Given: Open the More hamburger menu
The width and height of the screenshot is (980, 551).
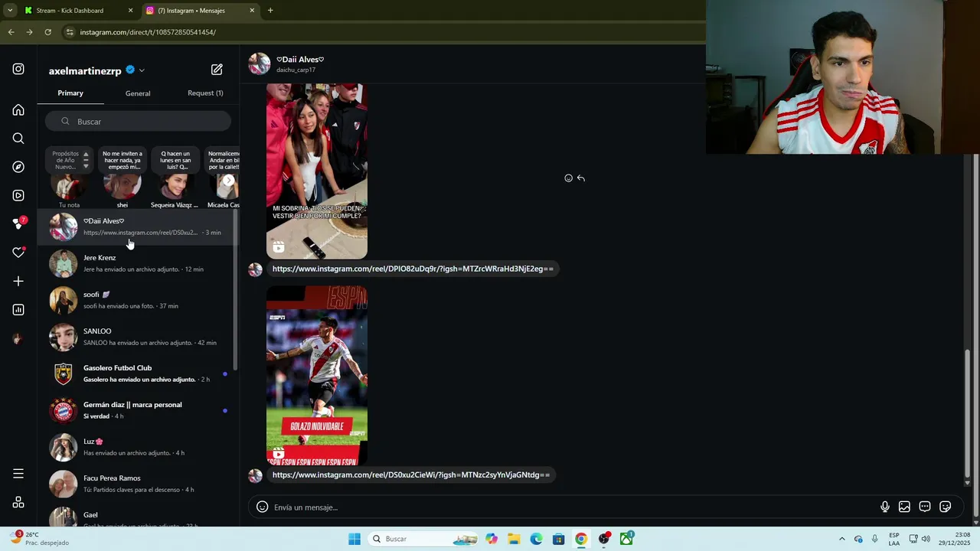Looking at the screenshot, I should [18, 474].
